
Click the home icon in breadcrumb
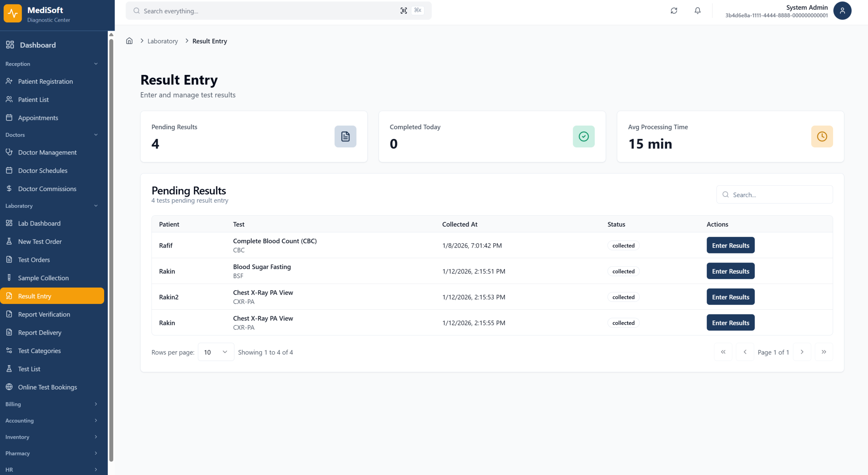pos(129,41)
